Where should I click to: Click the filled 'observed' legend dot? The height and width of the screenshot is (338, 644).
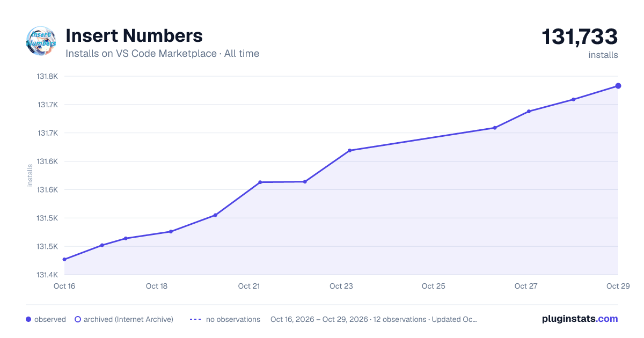28,319
